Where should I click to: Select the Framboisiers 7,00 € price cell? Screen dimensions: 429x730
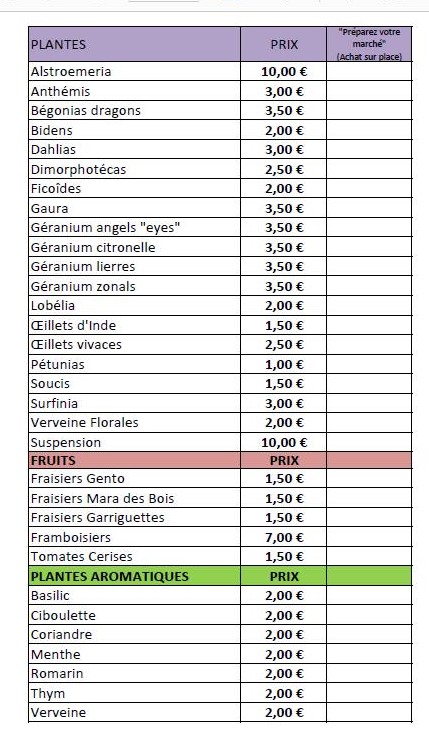[284, 537]
